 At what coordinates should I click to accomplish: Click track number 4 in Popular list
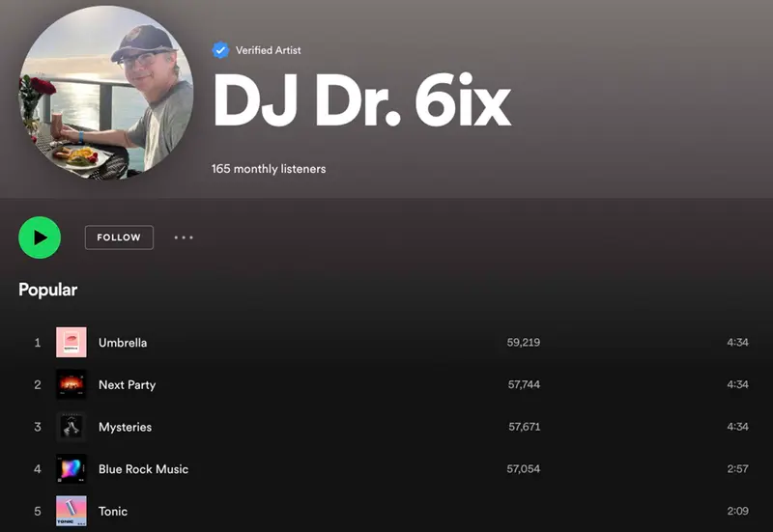point(38,469)
